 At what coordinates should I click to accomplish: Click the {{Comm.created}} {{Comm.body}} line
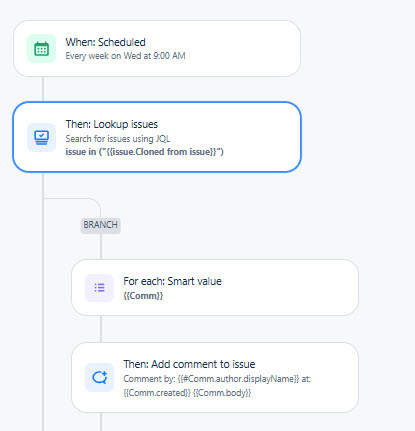(187, 393)
